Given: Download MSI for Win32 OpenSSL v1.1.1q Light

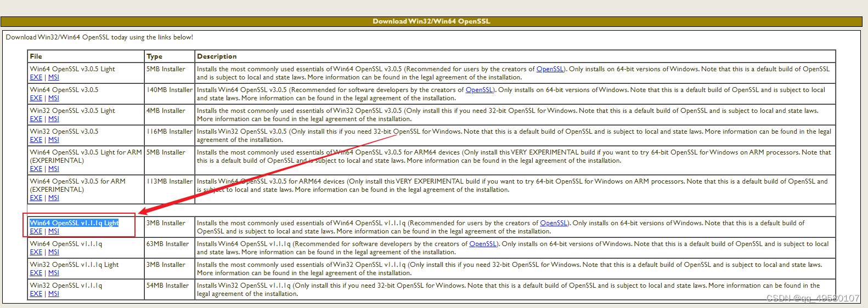Looking at the screenshot, I should 53,273.
